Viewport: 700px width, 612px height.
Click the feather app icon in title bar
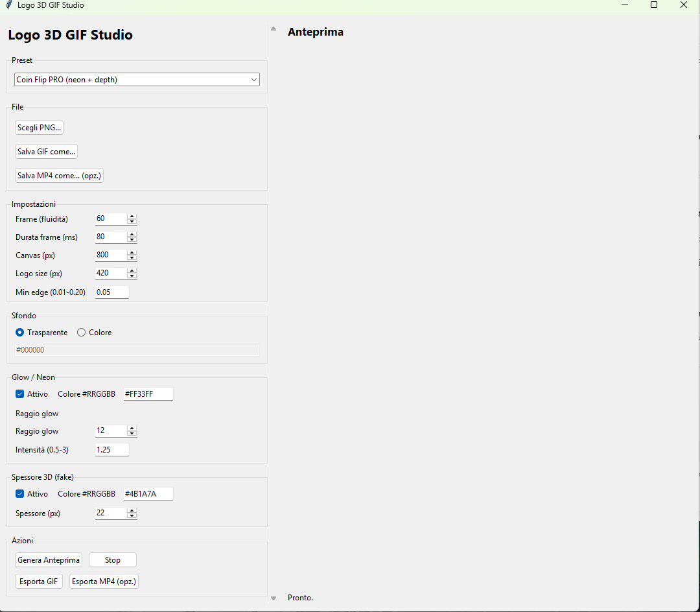9,5
